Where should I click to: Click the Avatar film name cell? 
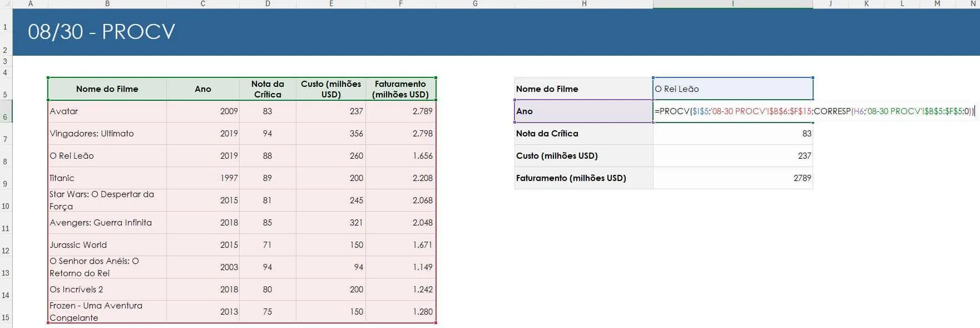click(107, 111)
